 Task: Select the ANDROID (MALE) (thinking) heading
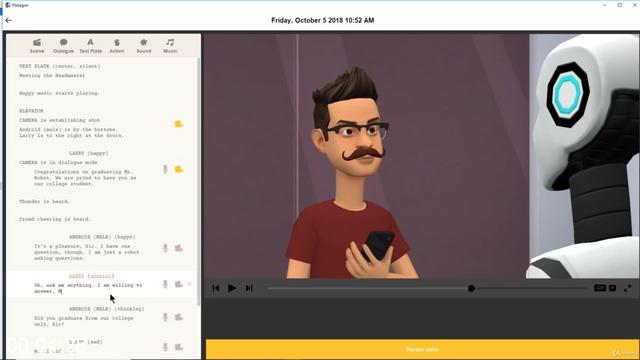(x=106, y=309)
